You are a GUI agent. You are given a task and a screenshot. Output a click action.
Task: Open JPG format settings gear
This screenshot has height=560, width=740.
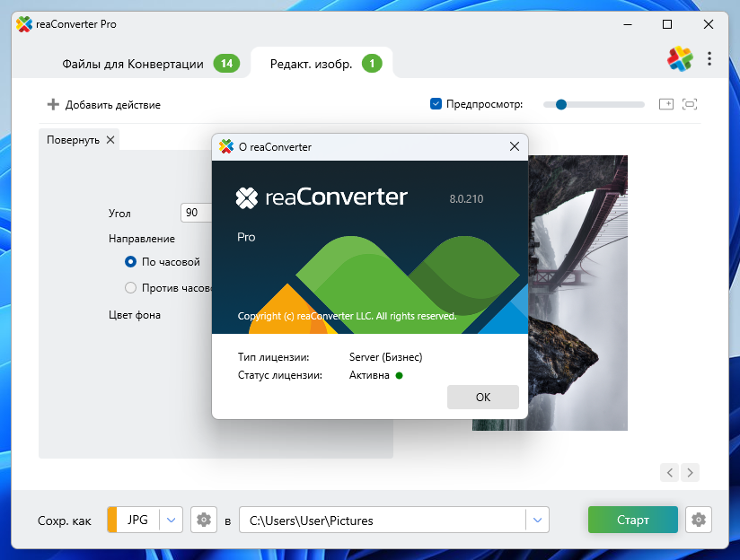pyautogui.click(x=204, y=520)
